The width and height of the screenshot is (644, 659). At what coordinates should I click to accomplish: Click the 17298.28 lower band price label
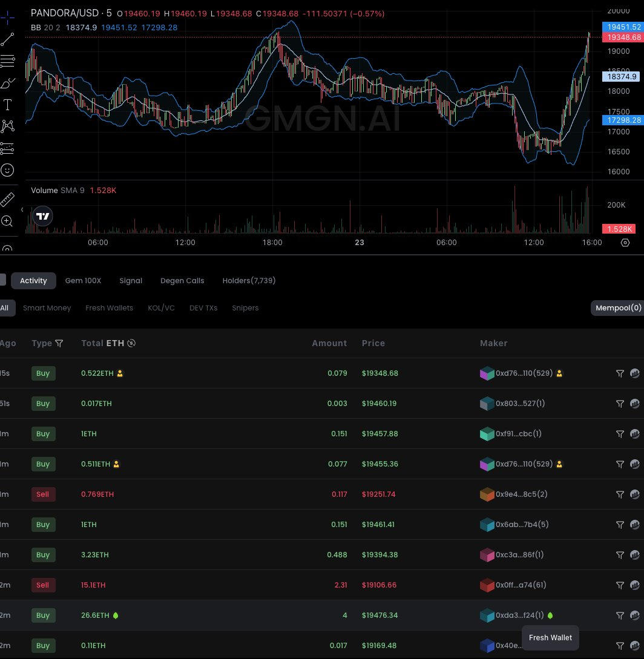click(623, 120)
